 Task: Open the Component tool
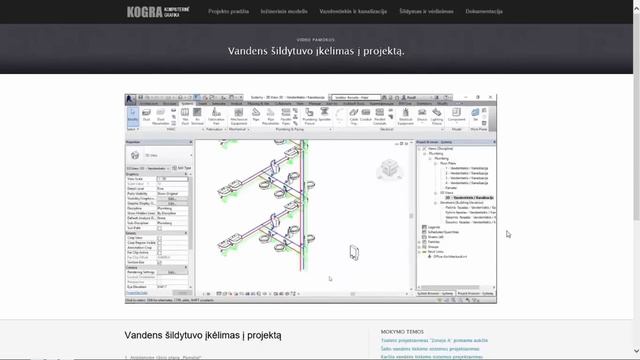click(456, 115)
